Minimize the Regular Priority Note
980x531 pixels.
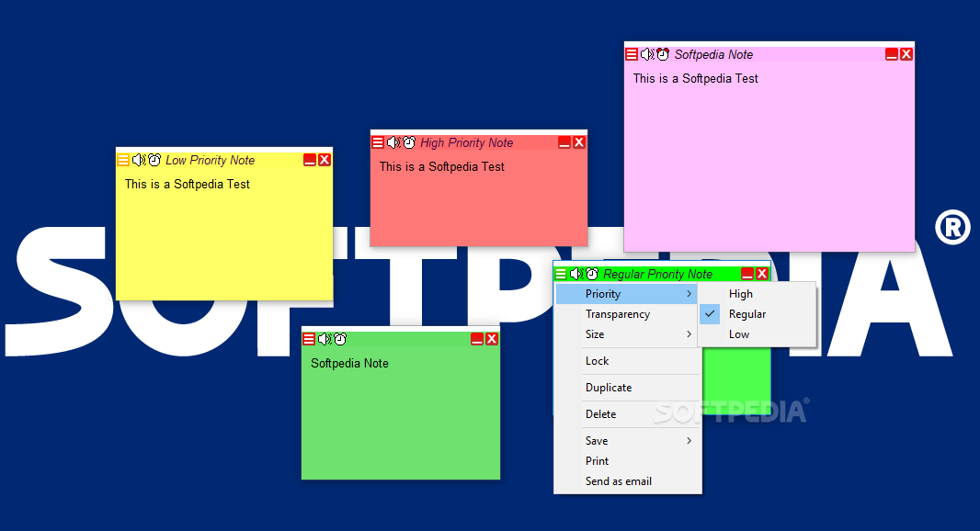[x=746, y=274]
